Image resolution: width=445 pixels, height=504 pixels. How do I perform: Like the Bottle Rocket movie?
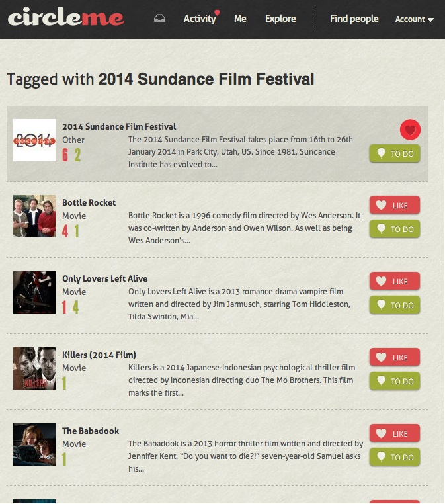[394, 206]
